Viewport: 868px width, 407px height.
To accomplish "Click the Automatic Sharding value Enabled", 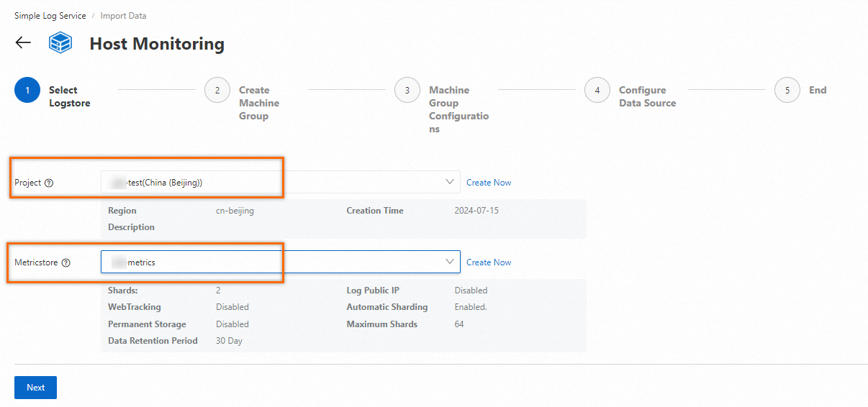I will point(471,307).
